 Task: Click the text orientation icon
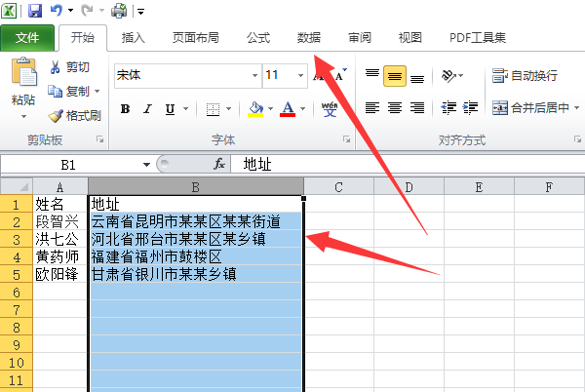click(448, 76)
